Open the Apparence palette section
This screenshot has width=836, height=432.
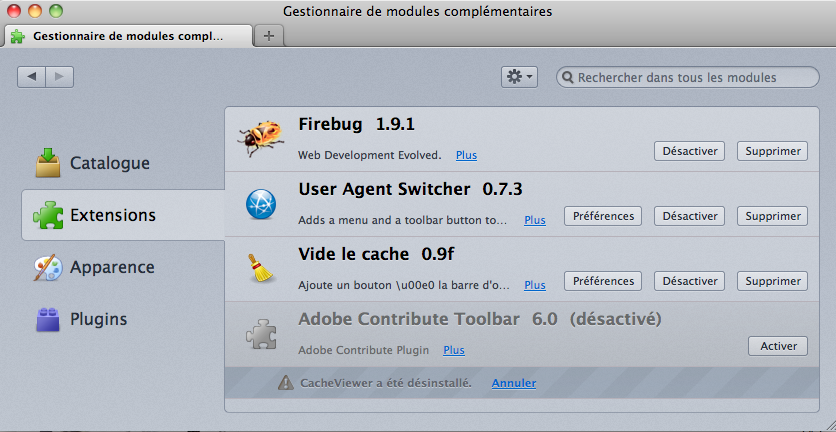coord(94,267)
